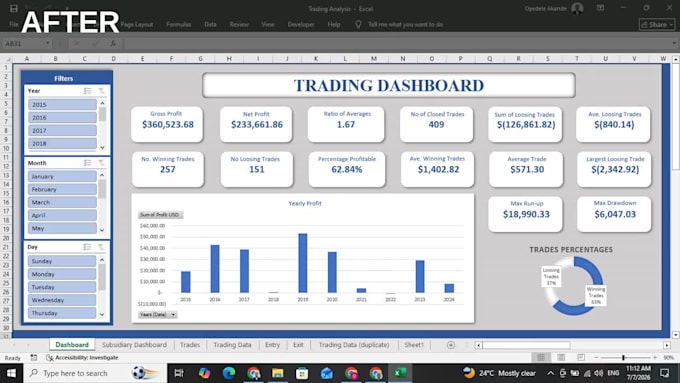The height and width of the screenshot is (383, 680).
Task: Switch to Page Break Preview
Action: pos(581,357)
